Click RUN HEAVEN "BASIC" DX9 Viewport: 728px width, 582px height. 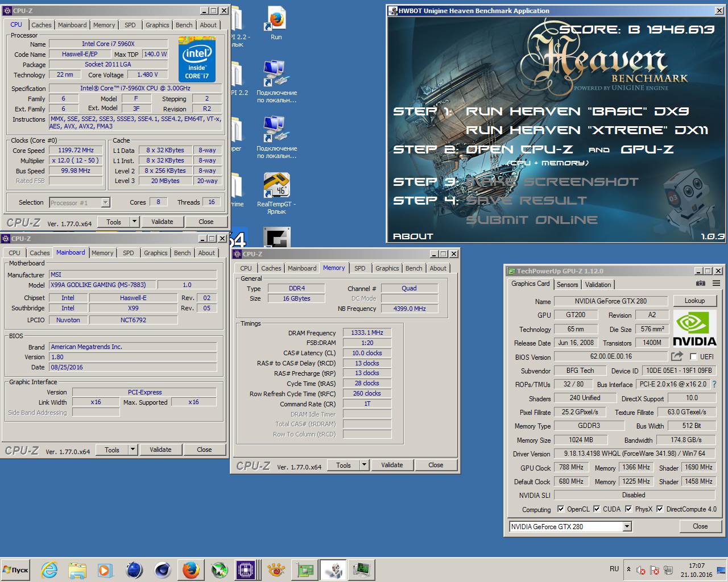pos(577,111)
